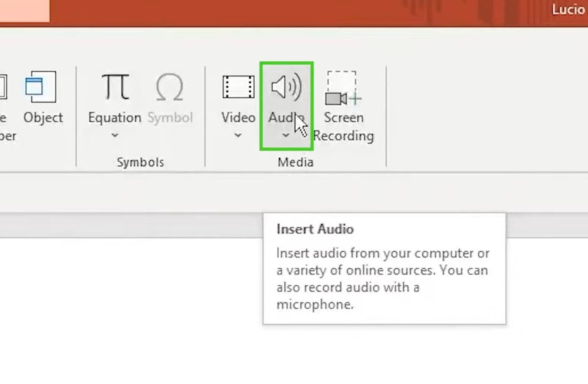588x384 pixels.
Task: Click the Audio speaker icon
Action: 286,87
